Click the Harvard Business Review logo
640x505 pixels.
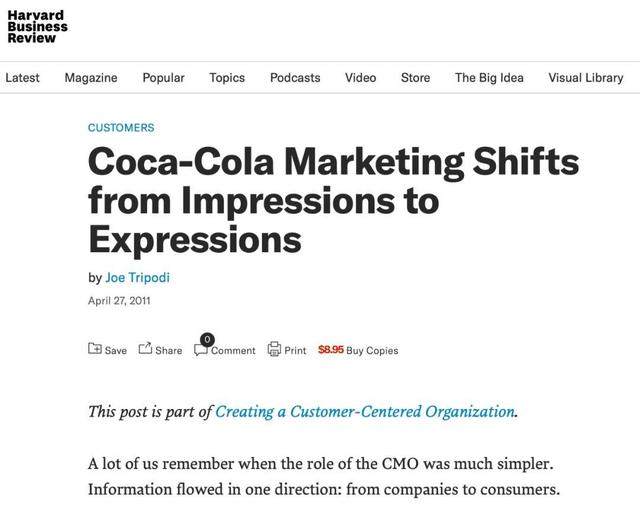37,27
